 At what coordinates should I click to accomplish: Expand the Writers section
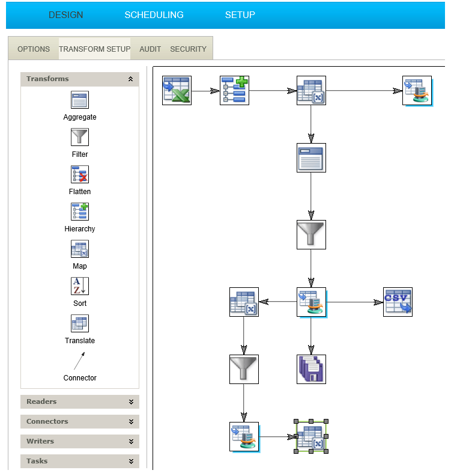click(x=130, y=442)
